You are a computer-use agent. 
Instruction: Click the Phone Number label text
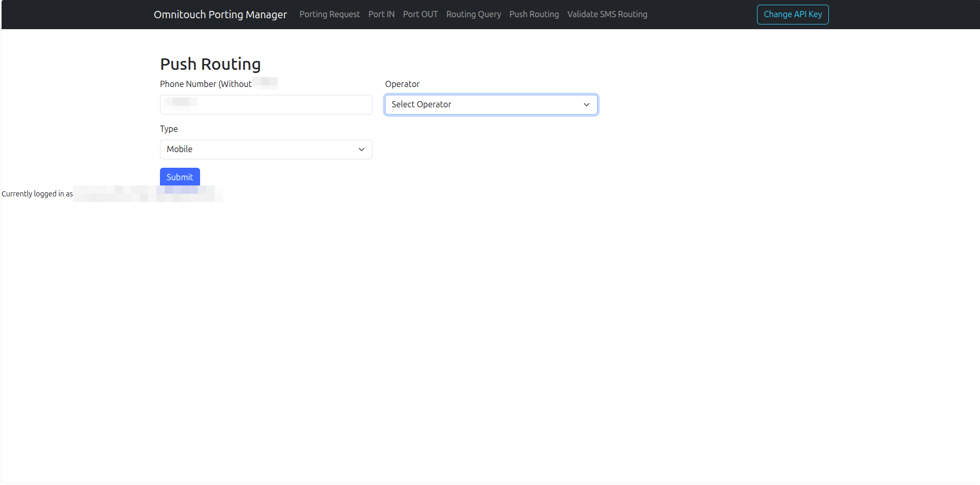click(206, 84)
